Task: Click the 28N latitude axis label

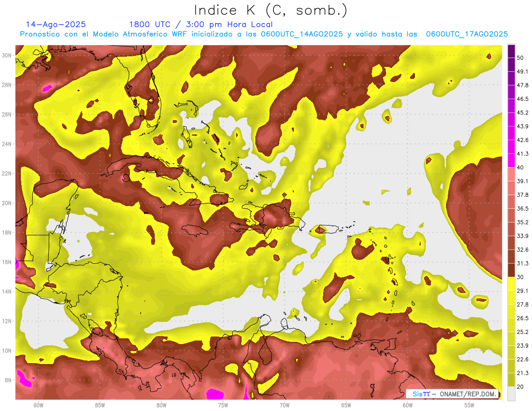Action: pos(8,85)
